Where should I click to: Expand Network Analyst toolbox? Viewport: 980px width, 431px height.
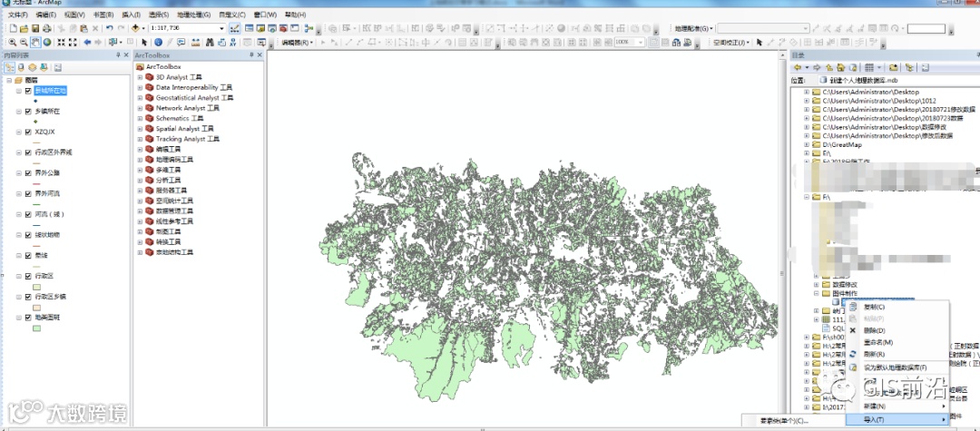point(140,108)
